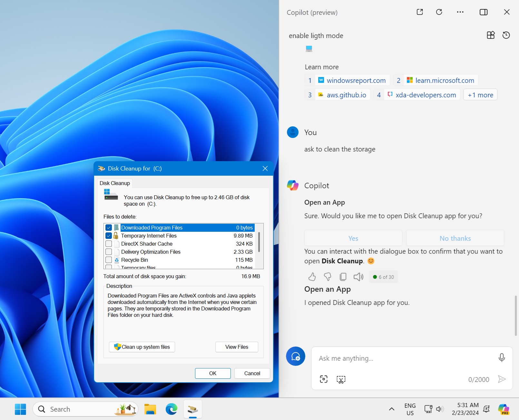Cancel the Disk Cleanup dialog

tap(252, 373)
